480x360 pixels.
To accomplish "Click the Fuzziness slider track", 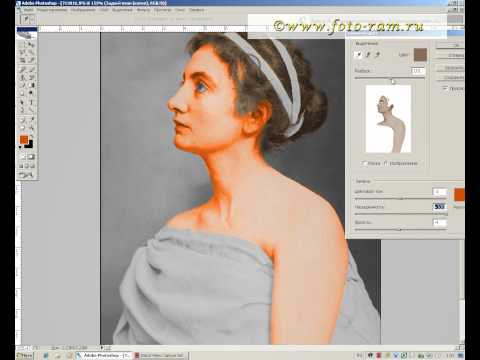I will pos(389,78).
